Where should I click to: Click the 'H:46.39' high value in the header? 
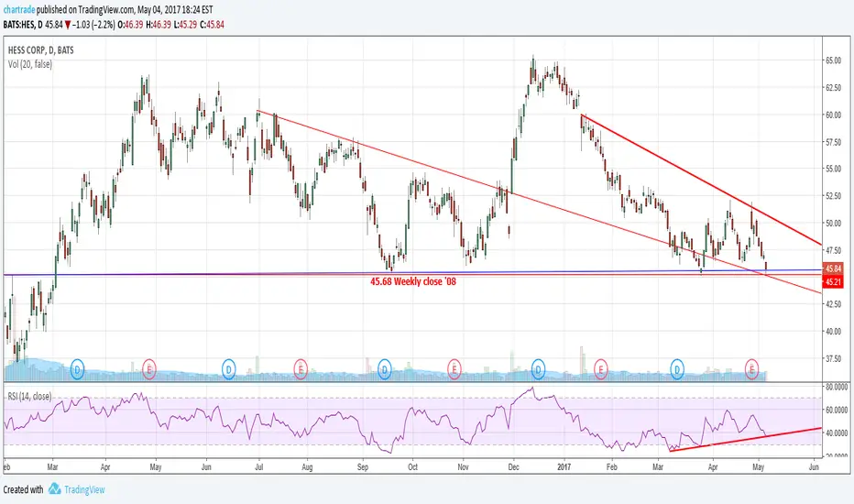(x=159, y=25)
